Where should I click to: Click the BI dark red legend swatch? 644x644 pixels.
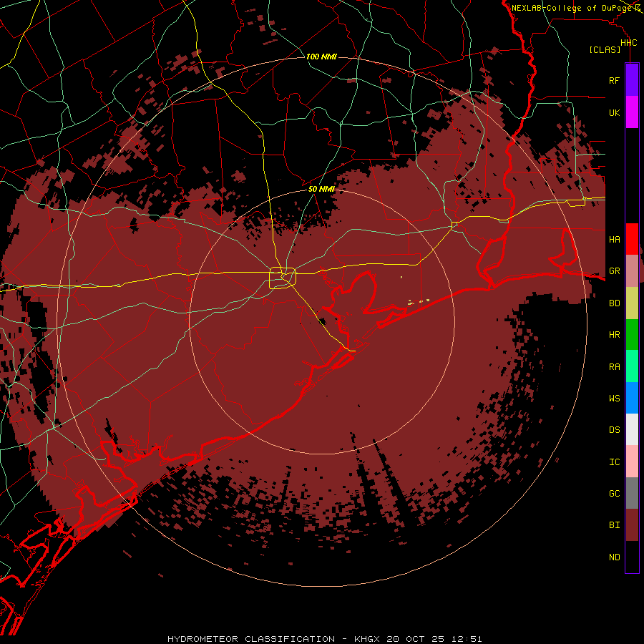pos(632,525)
